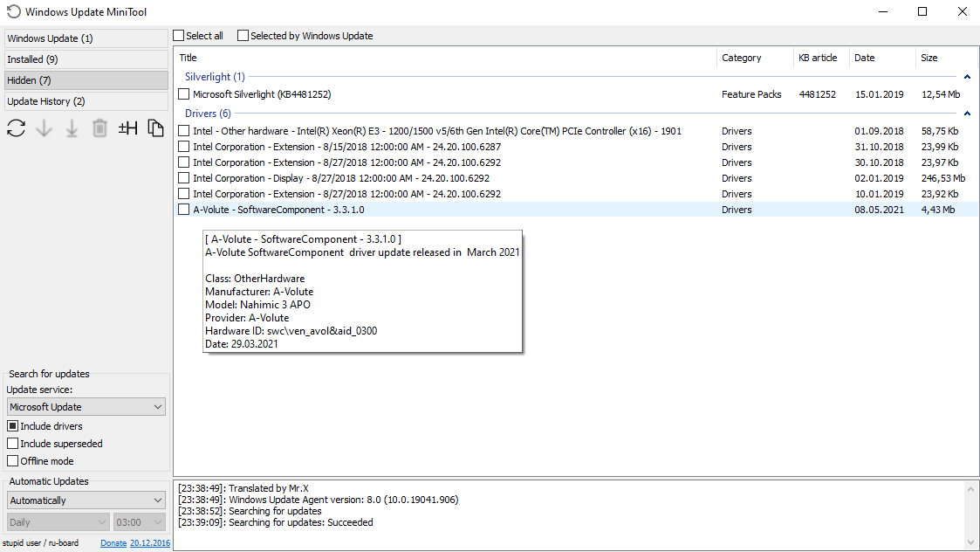
Task: Check the Intel PCIe Controller driver checkbox
Action: pyautogui.click(x=184, y=131)
